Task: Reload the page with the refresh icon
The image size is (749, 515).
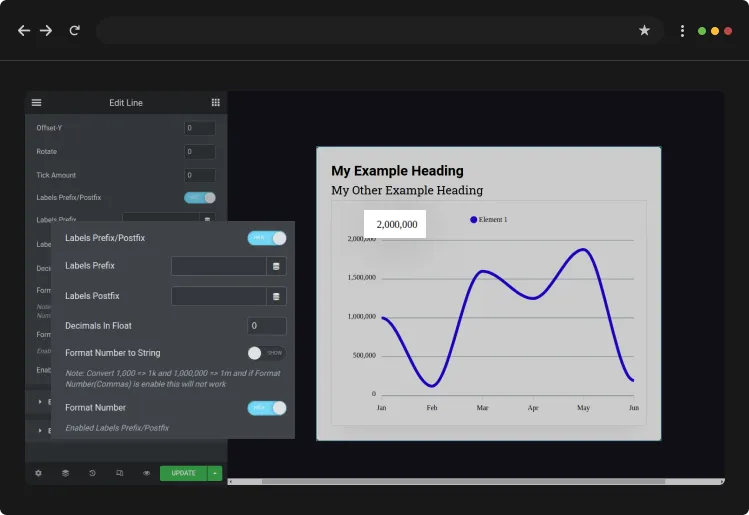Action: [x=75, y=31]
